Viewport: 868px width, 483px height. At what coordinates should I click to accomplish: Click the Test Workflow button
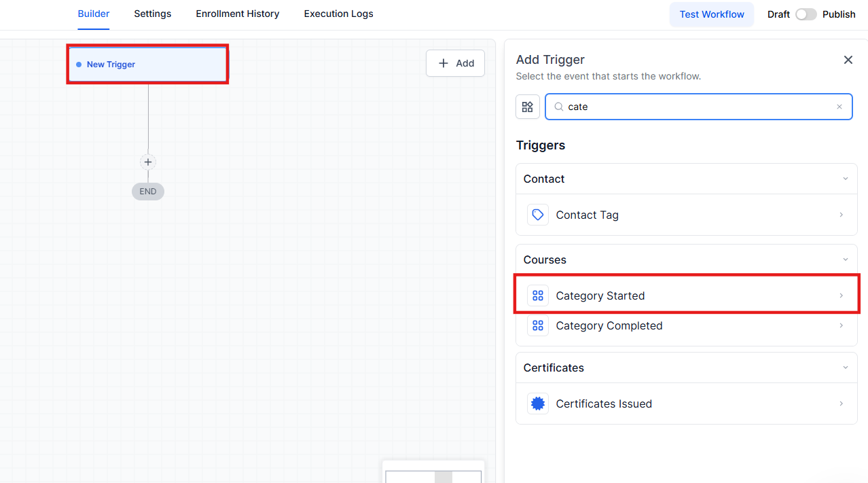(x=712, y=14)
